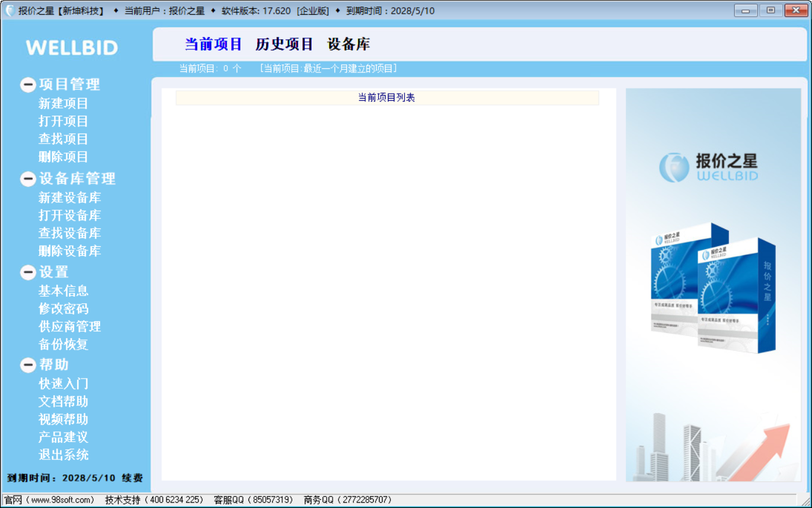Click the 当前项目: 0 个 count text

[x=211, y=69]
